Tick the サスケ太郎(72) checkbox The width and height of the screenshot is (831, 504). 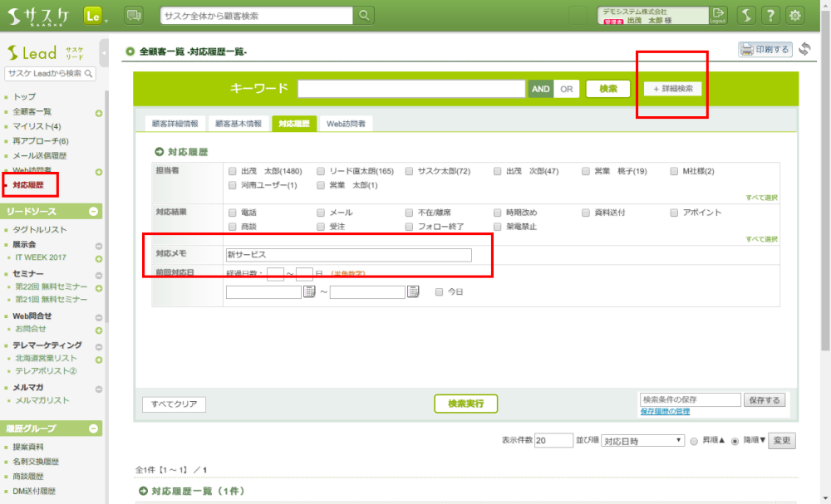(x=410, y=171)
